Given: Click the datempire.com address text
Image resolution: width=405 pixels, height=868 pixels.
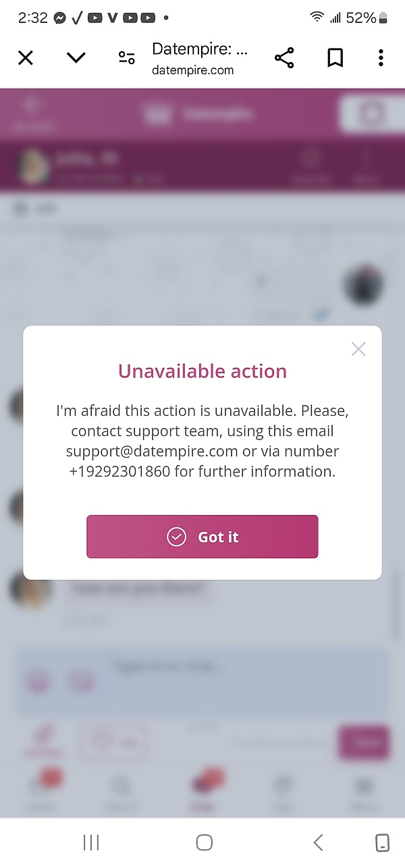Looking at the screenshot, I should coord(193,70).
